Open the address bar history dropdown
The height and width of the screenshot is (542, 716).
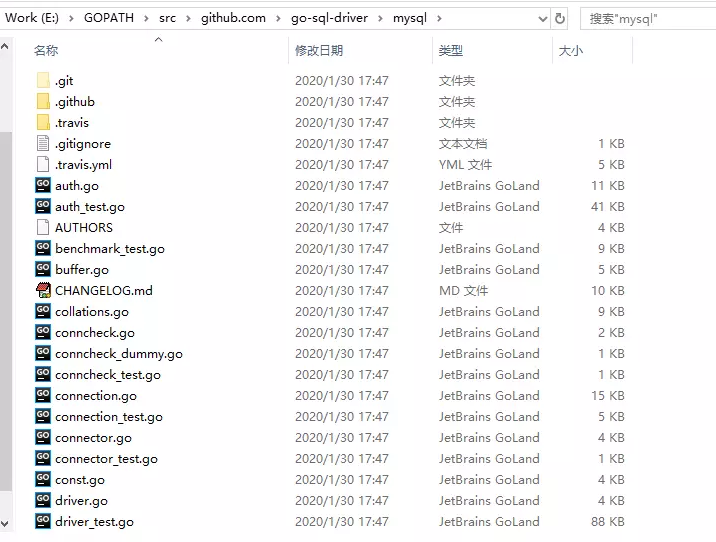tap(542, 19)
